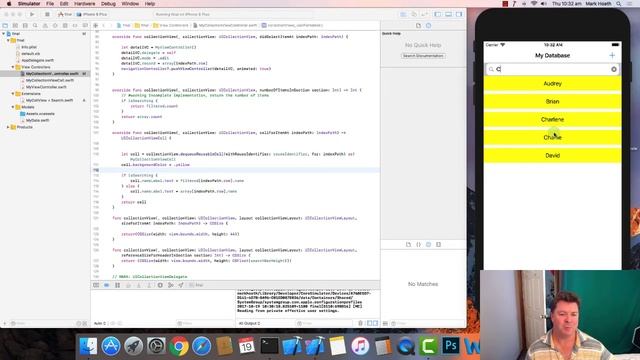Show only variables view pane toggle

tap(369, 323)
